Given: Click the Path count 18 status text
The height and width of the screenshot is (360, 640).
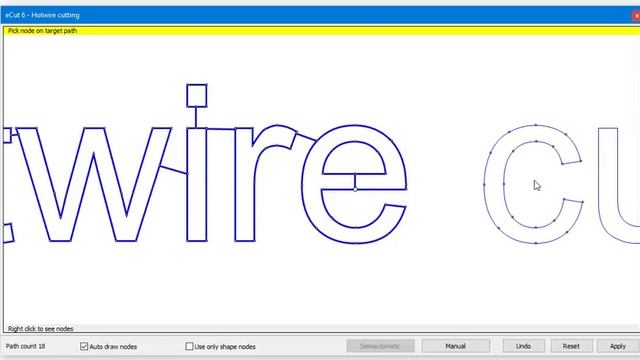Looking at the screenshot, I should [25, 346].
